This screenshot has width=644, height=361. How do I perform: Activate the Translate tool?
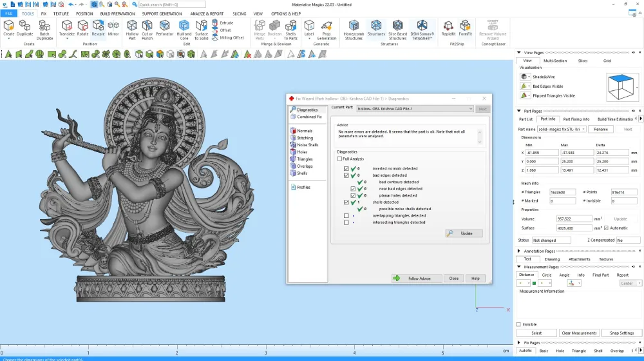(x=66, y=29)
